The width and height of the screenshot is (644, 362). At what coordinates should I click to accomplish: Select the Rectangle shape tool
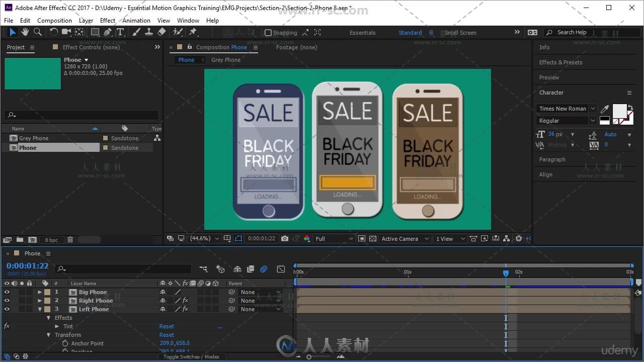[x=95, y=32]
